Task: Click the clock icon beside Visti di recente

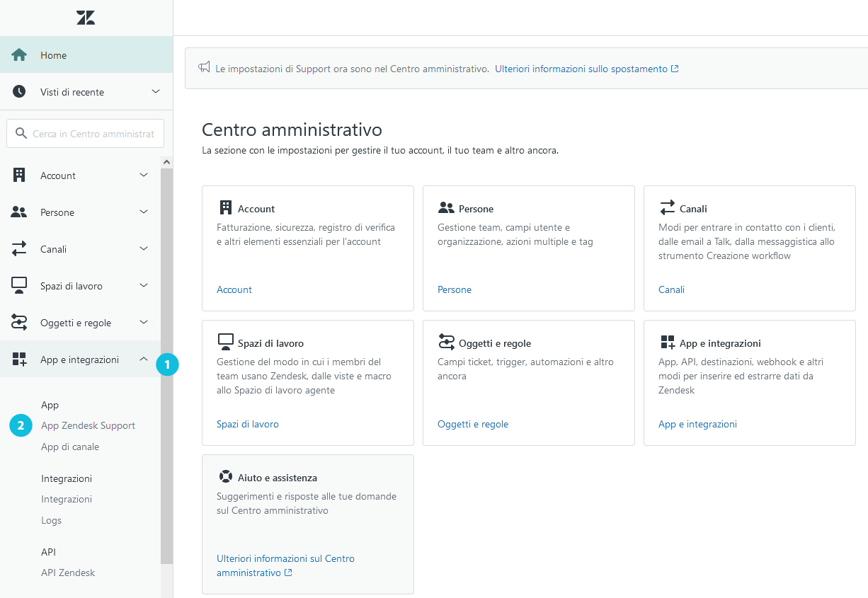Action: tap(19, 92)
